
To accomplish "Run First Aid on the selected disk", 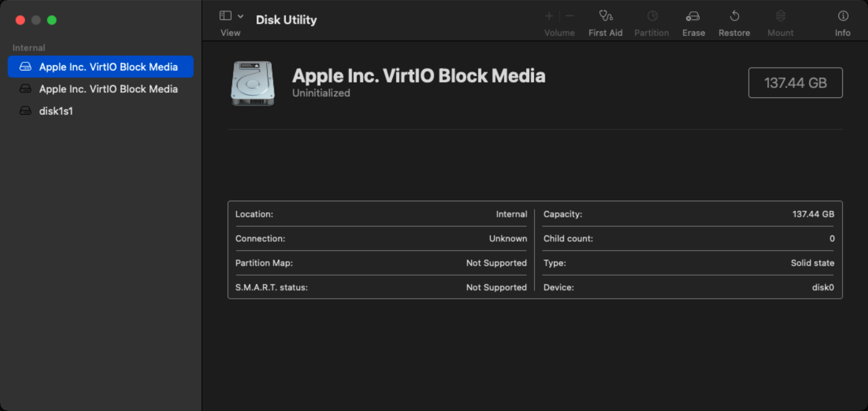I will tap(605, 21).
